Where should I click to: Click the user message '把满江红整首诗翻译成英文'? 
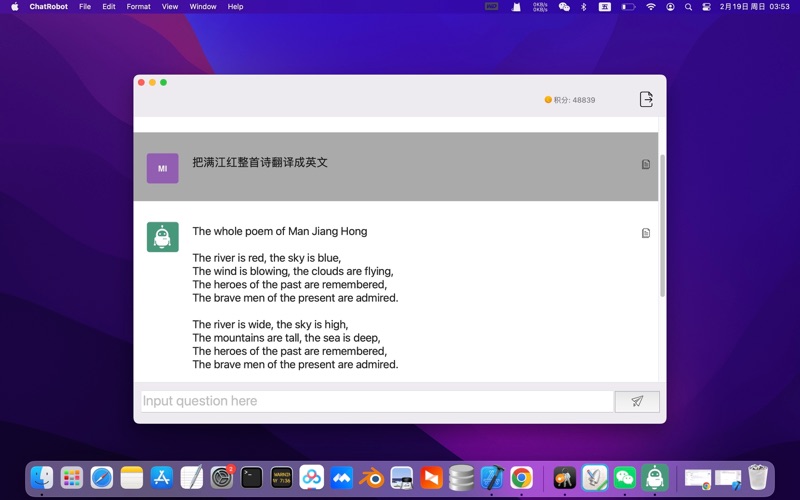pos(260,162)
